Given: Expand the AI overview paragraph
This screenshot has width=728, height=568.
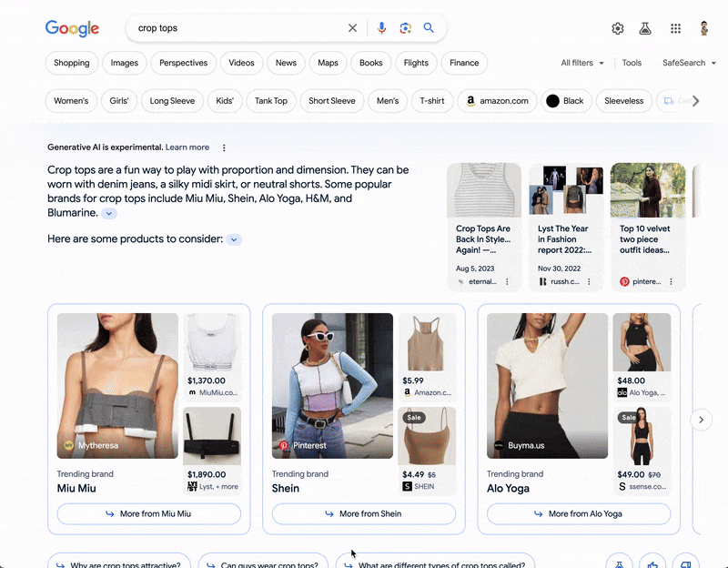Looking at the screenshot, I should 108,214.
